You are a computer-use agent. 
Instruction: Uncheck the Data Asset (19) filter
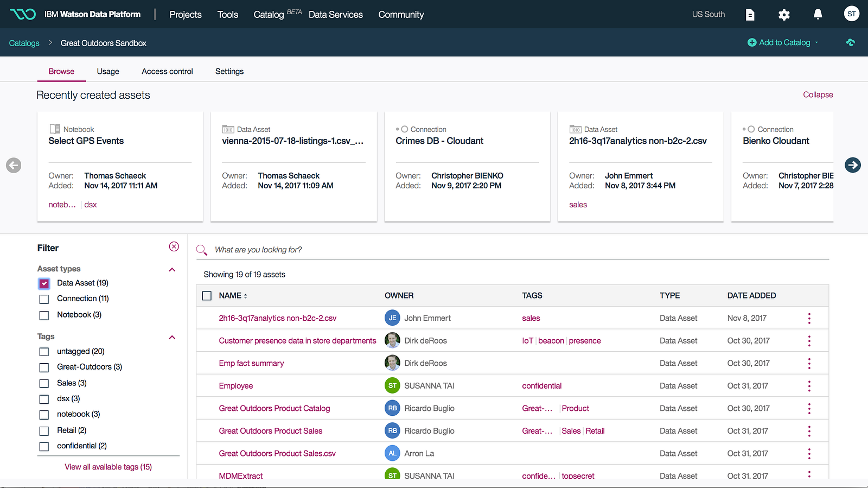click(44, 283)
